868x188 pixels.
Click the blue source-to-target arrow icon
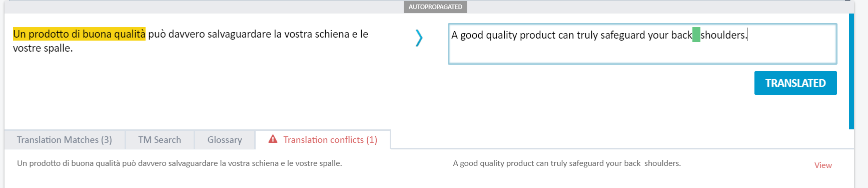[419, 38]
